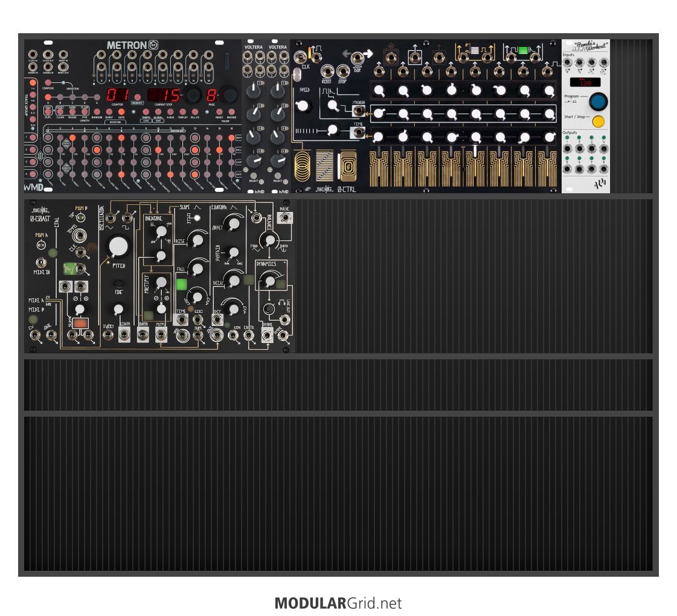The height and width of the screenshot is (616, 677).
Task: Select track 4 button on METRON
Action: (33, 174)
